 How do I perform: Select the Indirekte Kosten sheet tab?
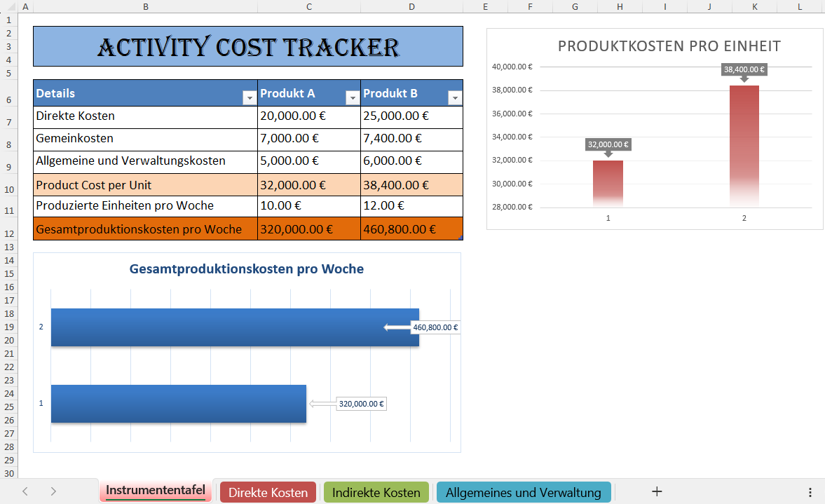(x=376, y=492)
